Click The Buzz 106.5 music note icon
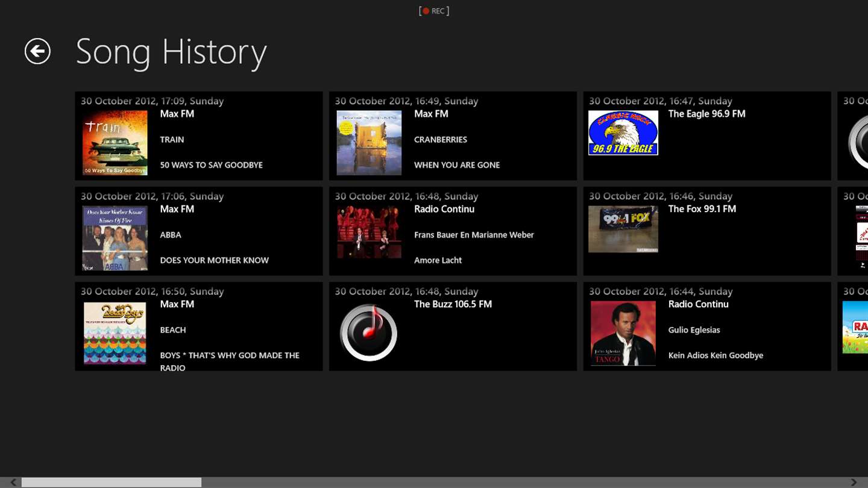This screenshot has width=868, height=488. [369, 333]
